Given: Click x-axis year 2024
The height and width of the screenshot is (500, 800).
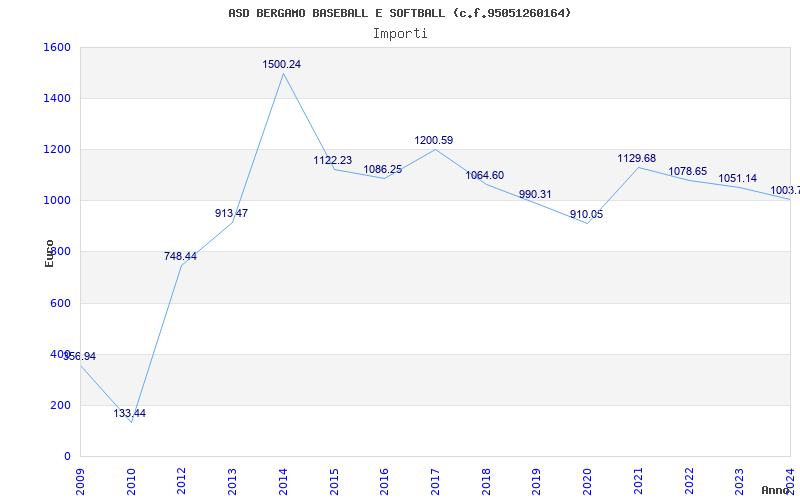Looking at the screenshot, I should tap(790, 481).
